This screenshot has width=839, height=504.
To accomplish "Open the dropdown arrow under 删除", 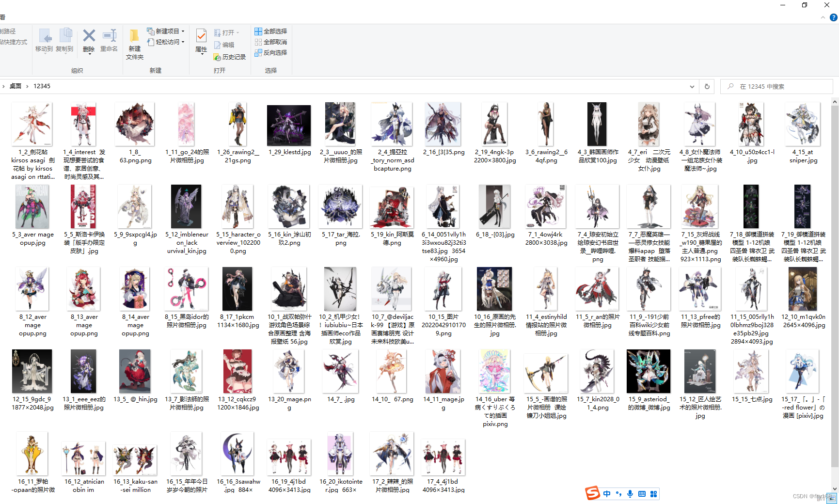I will click(89, 54).
